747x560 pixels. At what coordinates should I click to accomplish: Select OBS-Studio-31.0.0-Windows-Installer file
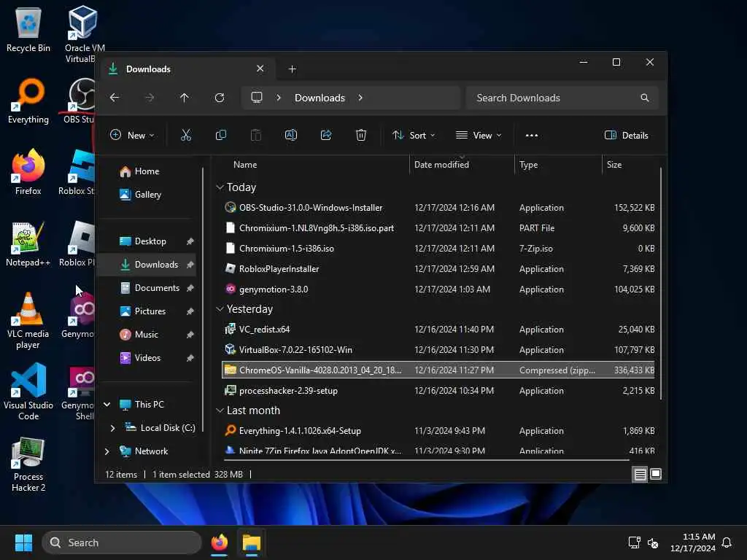(438, 208)
